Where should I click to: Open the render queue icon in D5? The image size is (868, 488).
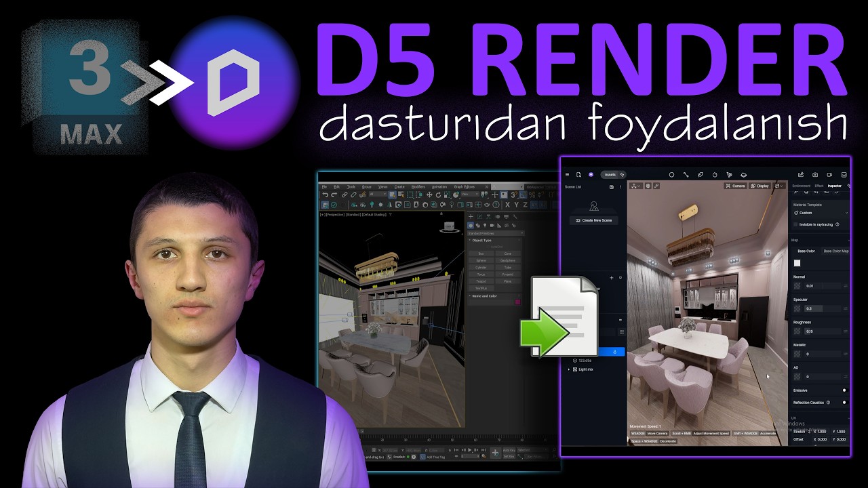pyautogui.click(x=844, y=175)
